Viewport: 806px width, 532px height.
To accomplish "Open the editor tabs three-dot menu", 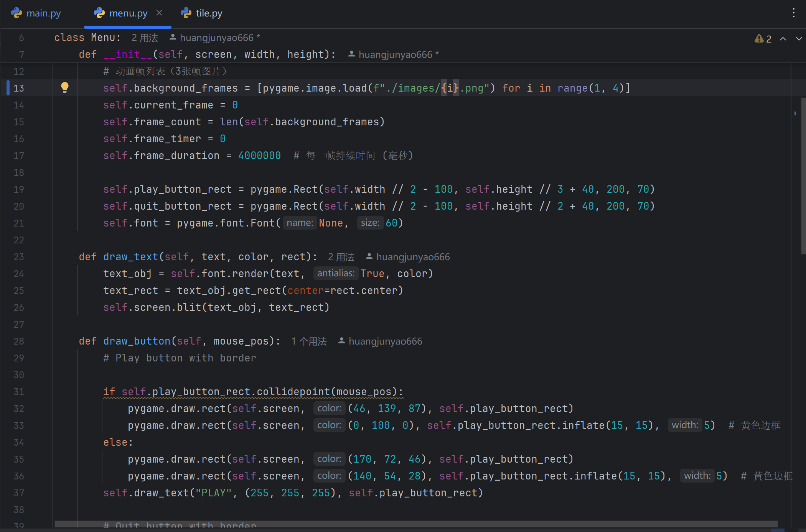I will pos(793,13).
